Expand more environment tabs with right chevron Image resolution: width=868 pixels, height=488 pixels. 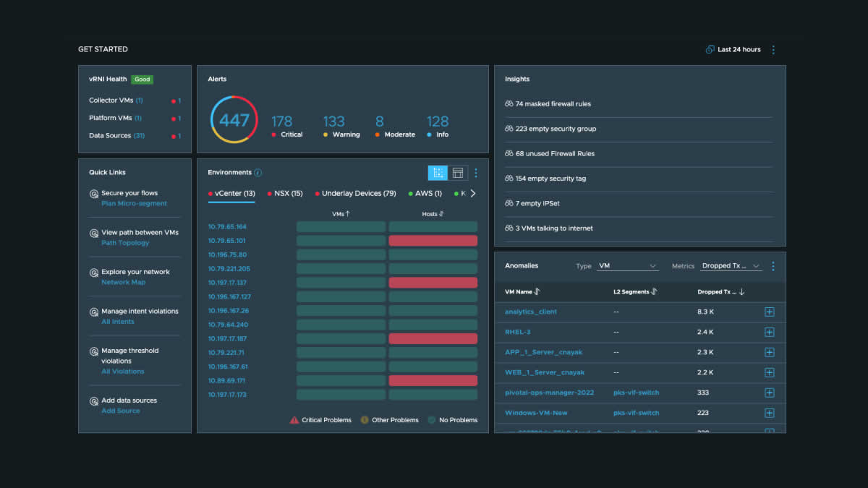473,194
